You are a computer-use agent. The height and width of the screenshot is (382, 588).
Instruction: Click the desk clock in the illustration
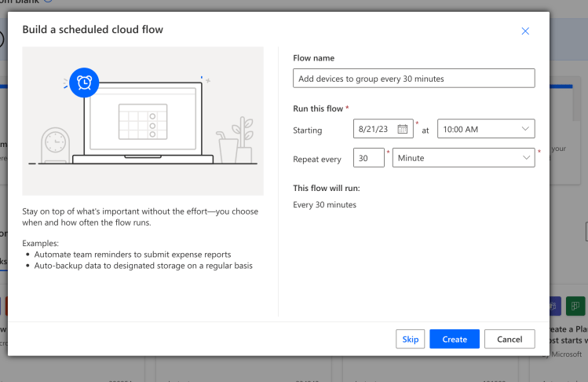pyautogui.click(x=55, y=142)
